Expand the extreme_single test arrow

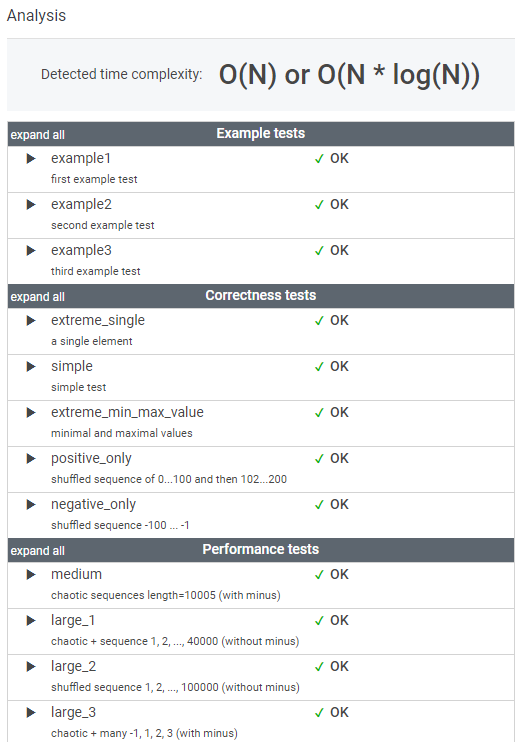(x=31, y=320)
